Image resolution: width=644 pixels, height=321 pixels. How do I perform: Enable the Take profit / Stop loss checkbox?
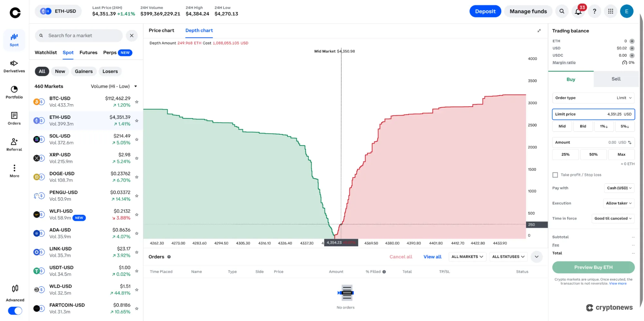(555, 175)
